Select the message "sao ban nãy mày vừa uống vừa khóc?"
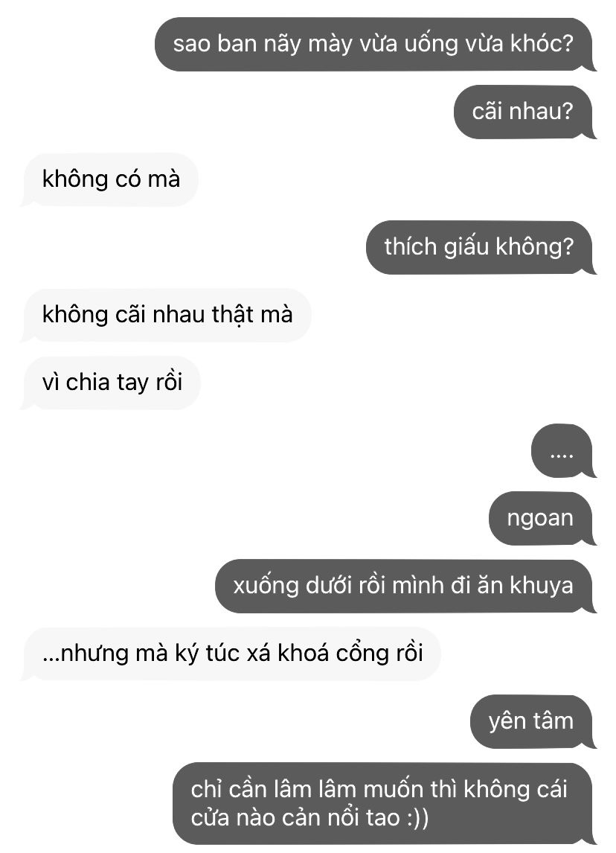The height and width of the screenshot is (853, 616). tap(375, 44)
